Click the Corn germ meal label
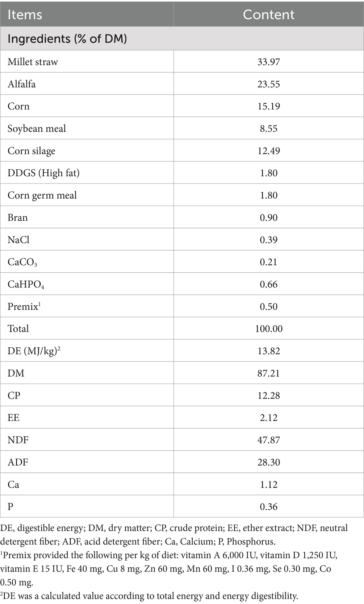The height and width of the screenshot is (604, 364). [x=42, y=195]
